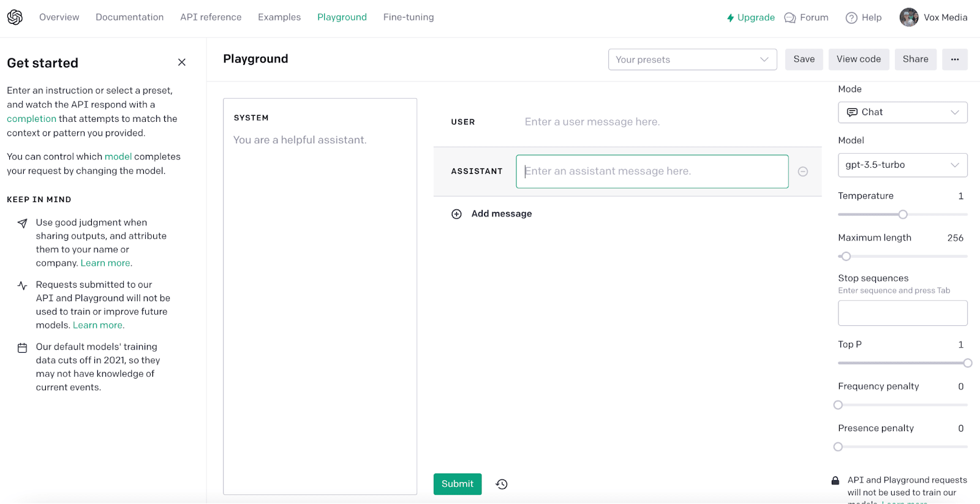Click the Help question mark icon

(851, 18)
